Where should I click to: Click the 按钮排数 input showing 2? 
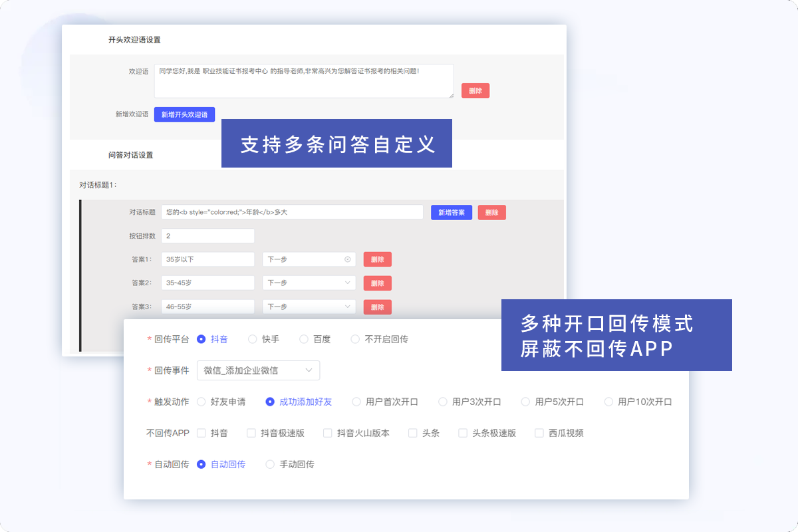tap(207, 235)
